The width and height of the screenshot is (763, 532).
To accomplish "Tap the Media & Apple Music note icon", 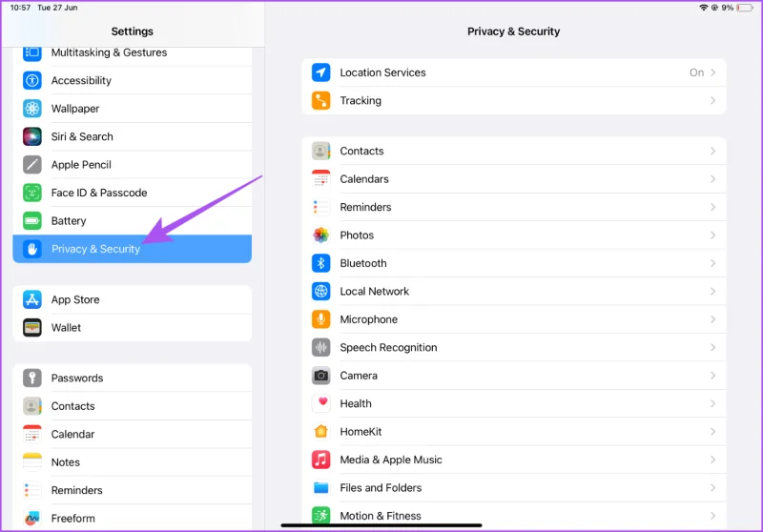I will pos(320,460).
